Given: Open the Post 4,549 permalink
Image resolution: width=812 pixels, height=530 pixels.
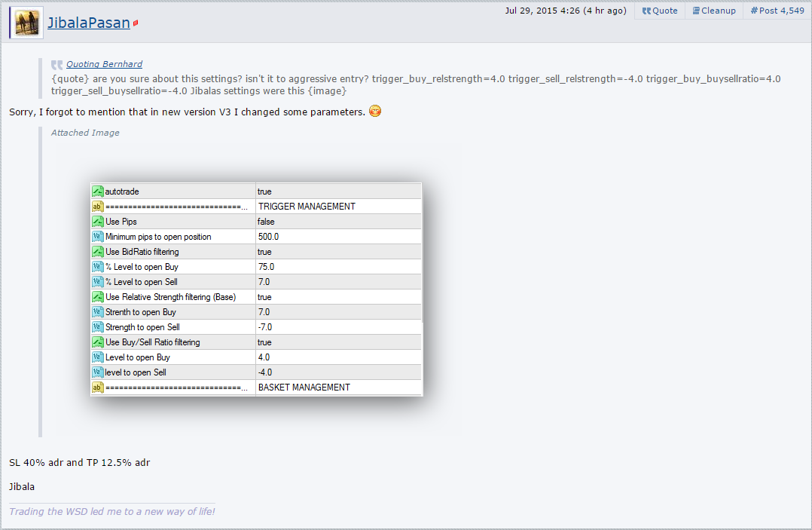Looking at the screenshot, I should pyautogui.click(x=777, y=11).
